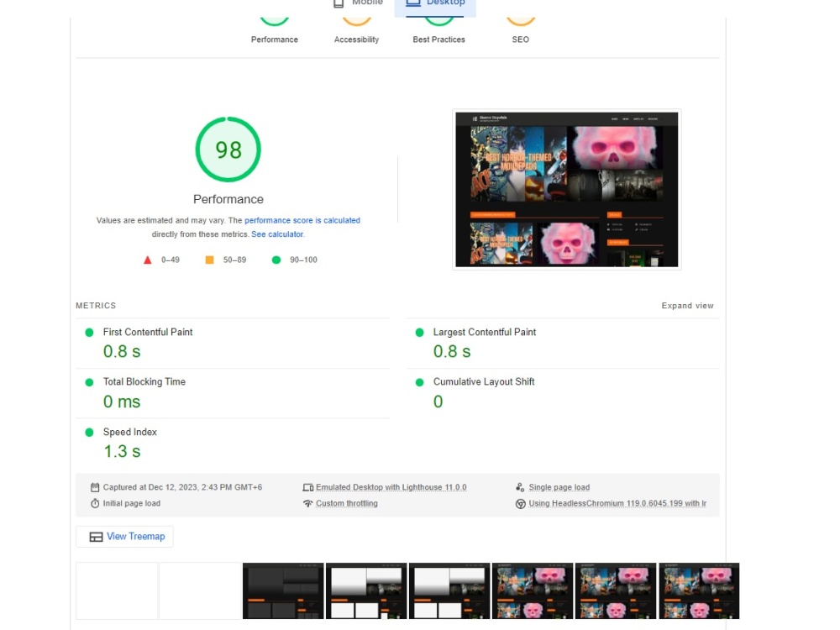Click the green dot beside Cumulative Layout Shift
The height and width of the screenshot is (630, 840).
[x=419, y=382]
